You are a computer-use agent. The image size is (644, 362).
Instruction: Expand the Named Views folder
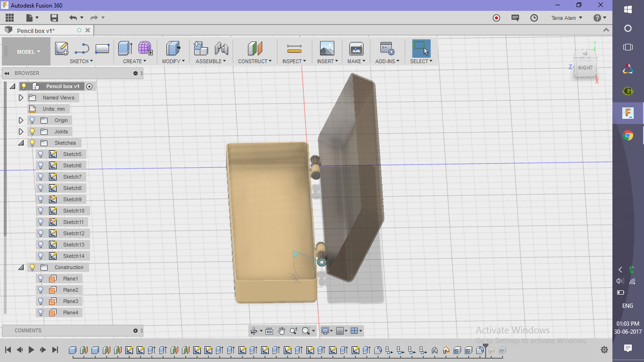[21, 98]
